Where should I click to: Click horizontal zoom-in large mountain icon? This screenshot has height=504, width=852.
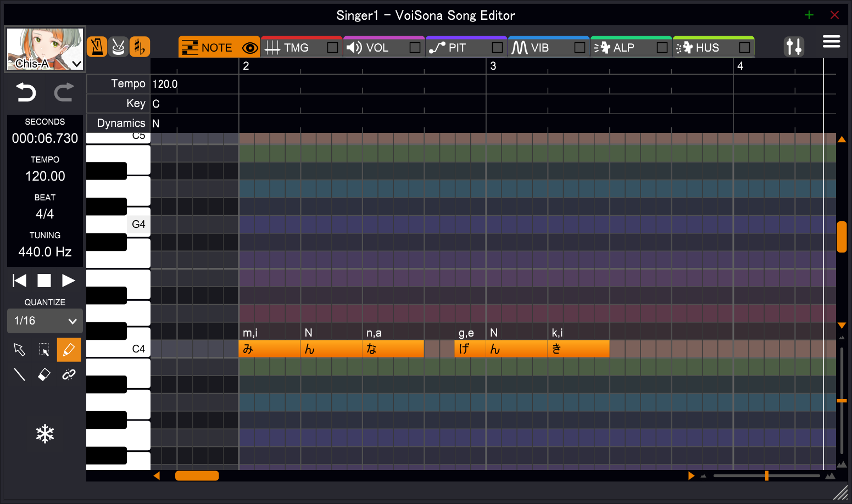coord(831,476)
